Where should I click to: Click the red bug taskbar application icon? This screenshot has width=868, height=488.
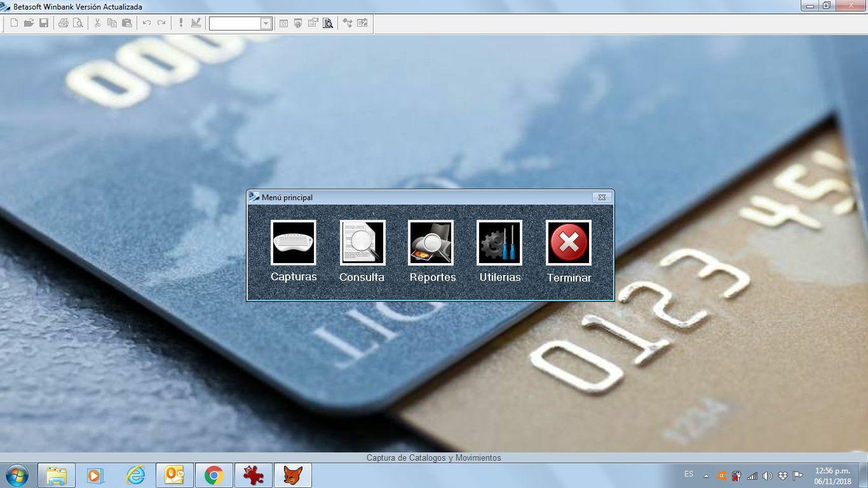[253, 475]
